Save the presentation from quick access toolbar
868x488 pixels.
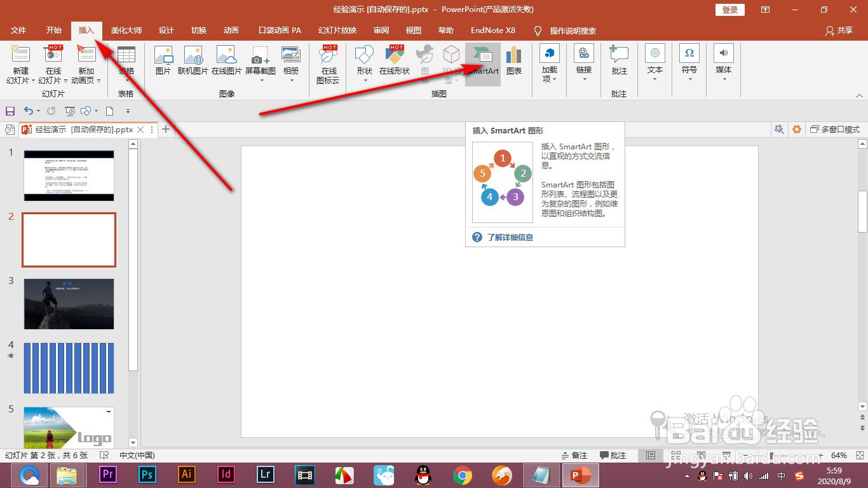click(10, 111)
